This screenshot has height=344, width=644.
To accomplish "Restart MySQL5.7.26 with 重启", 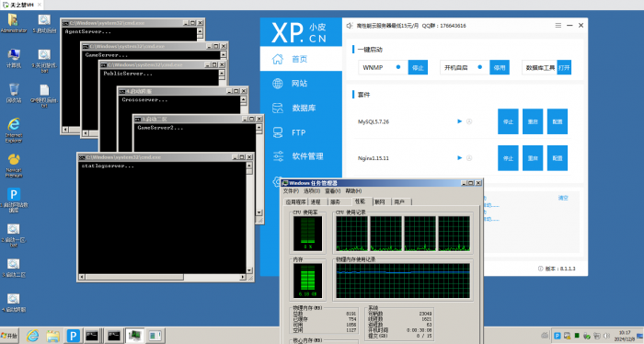I will click(x=533, y=121).
